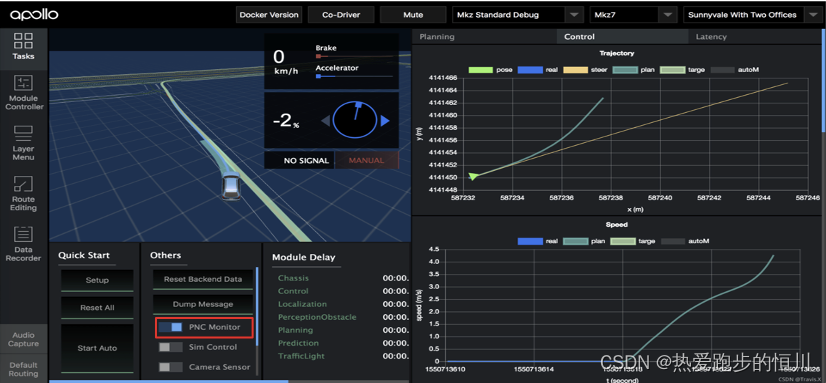Click the Quick Start heading

point(84,256)
